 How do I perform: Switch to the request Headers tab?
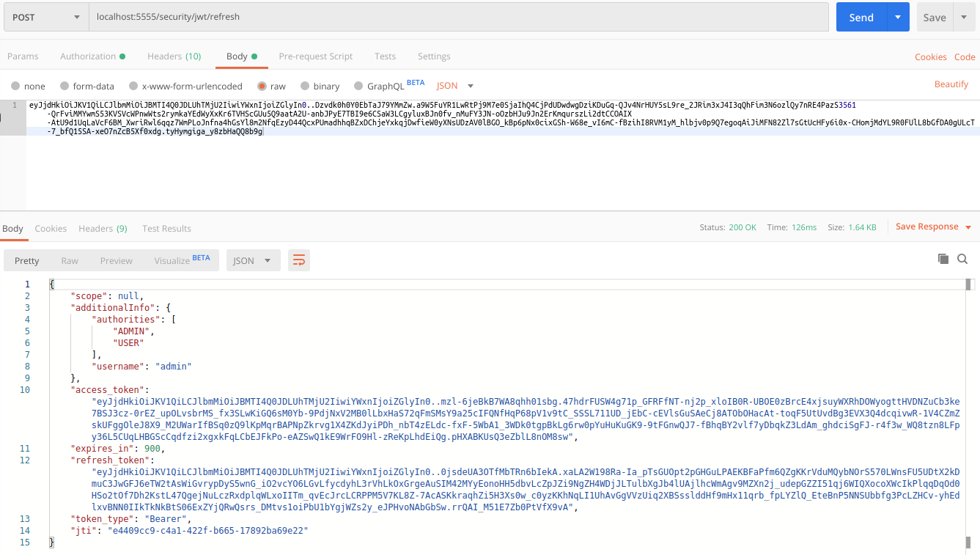pos(174,56)
